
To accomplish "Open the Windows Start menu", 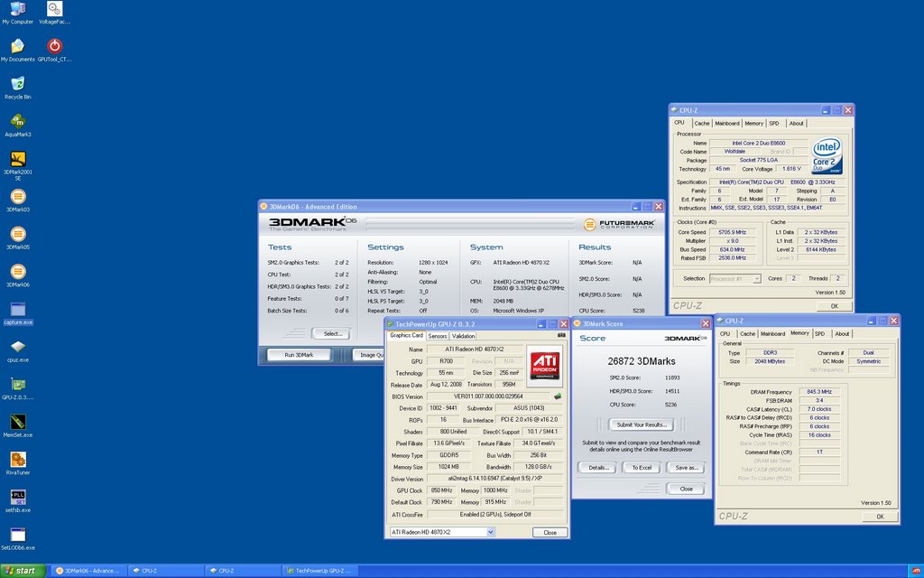I will pyautogui.click(x=23, y=571).
